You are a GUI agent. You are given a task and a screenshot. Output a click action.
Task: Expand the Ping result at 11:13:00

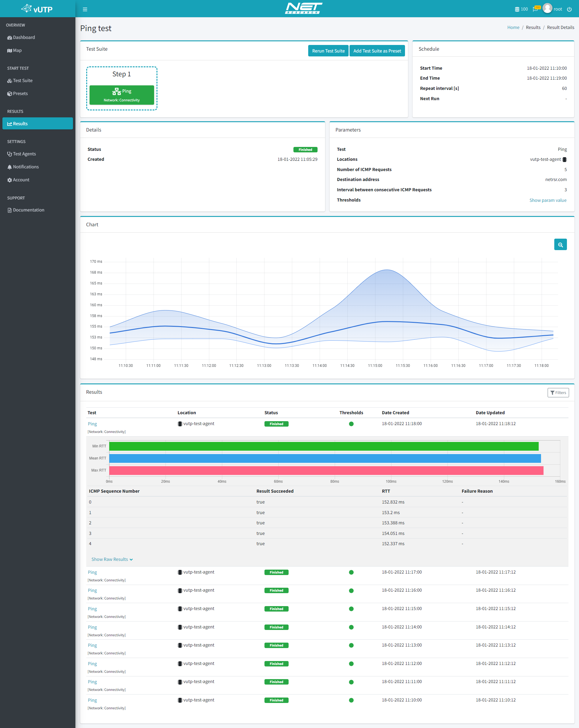[x=92, y=645]
